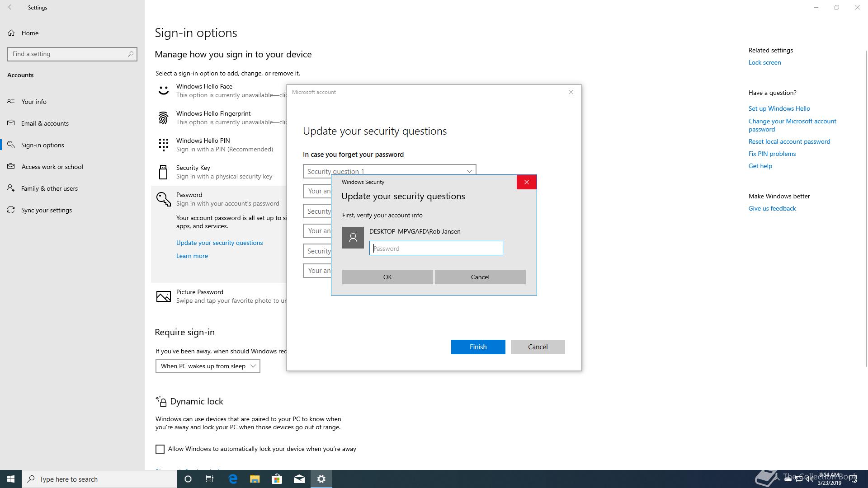Open Cortana from the taskbar circle icon
The width and height of the screenshot is (868, 488).
[x=188, y=479]
